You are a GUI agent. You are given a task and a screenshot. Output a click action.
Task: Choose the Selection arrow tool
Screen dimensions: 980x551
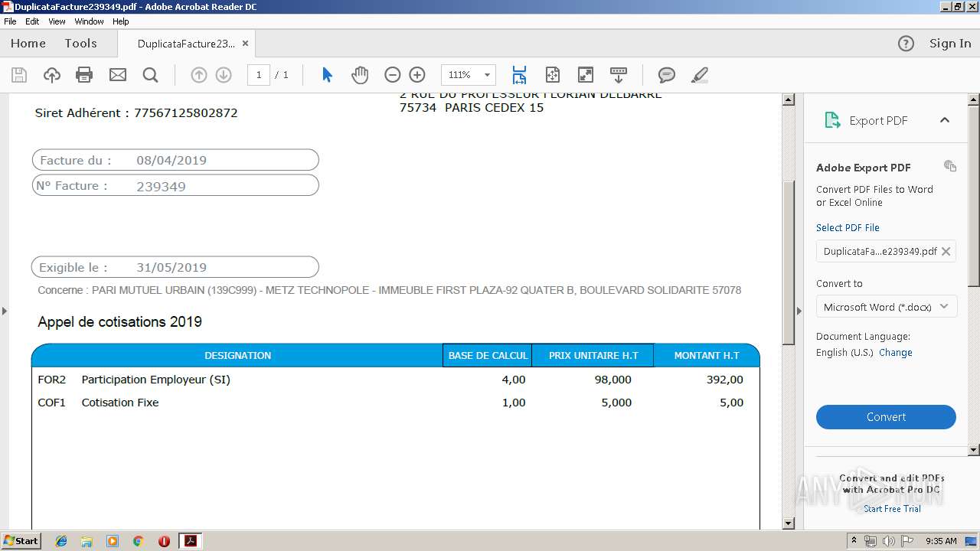(328, 75)
